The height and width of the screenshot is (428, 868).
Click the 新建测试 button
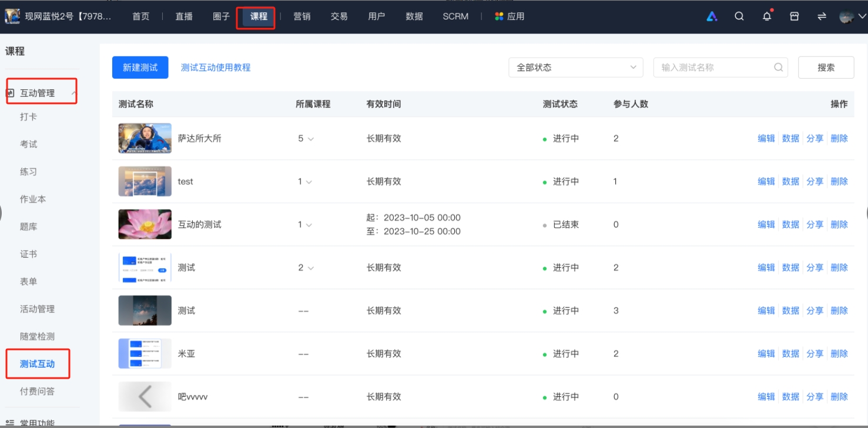tap(140, 67)
